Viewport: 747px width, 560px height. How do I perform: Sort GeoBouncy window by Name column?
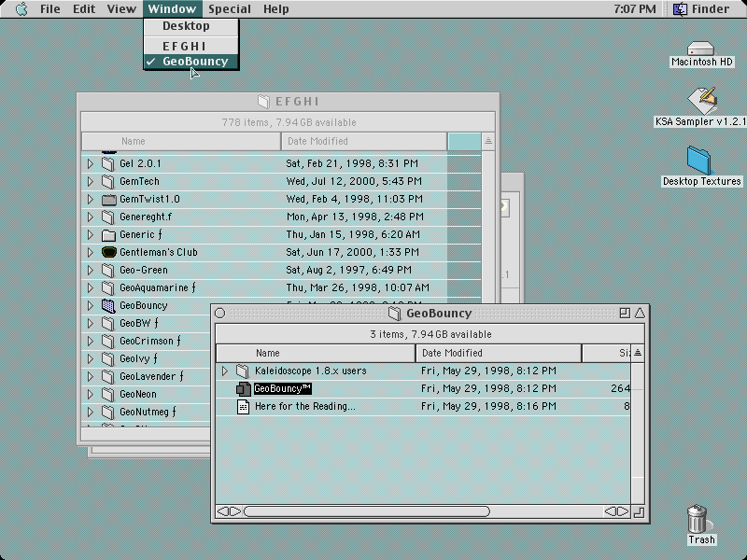pyautogui.click(x=316, y=354)
